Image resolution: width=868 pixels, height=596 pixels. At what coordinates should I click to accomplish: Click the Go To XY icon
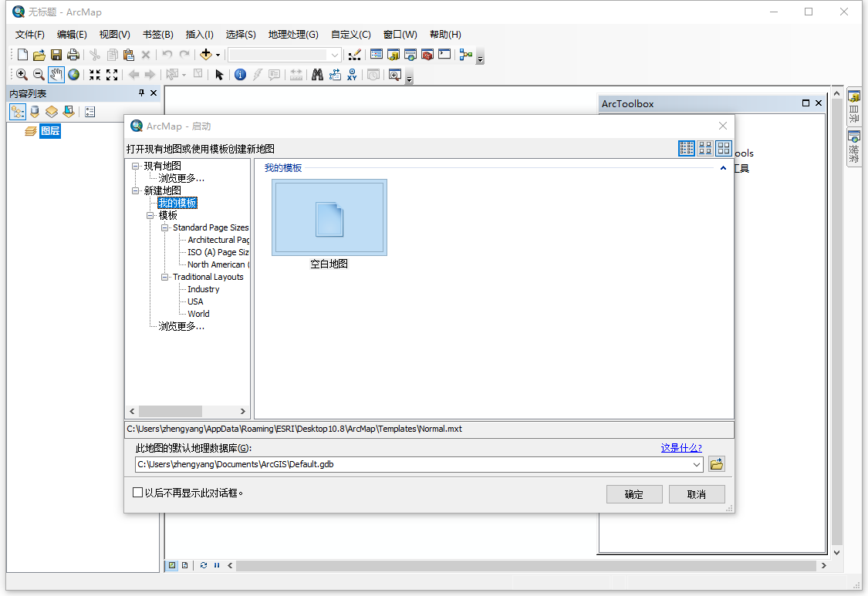352,75
